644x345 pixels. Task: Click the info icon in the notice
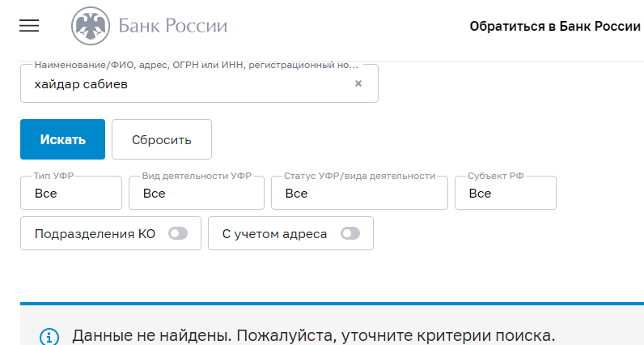[x=49, y=336]
